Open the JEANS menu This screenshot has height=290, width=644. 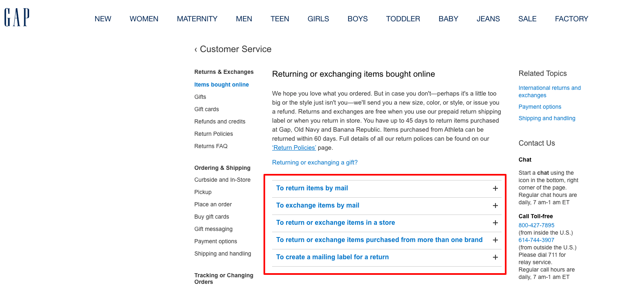(x=488, y=19)
